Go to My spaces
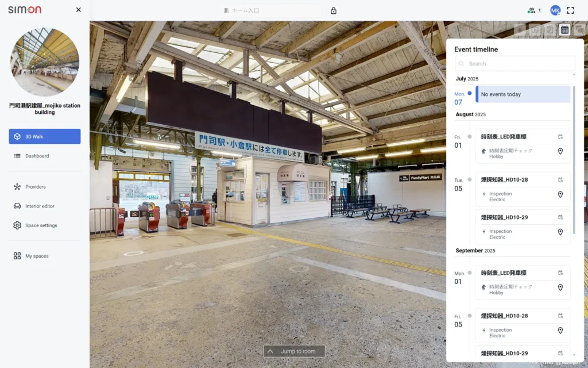This screenshot has width=588, height=368. [x=37, y=256]
